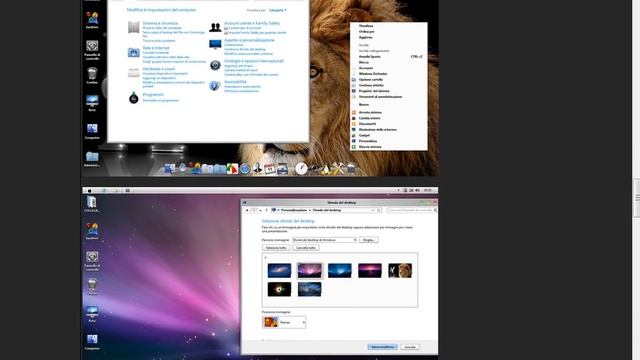Screen dimensions: 640x360
Task: Select the pink aurora wallpaper thumbnail
Action: pos(309,270)
